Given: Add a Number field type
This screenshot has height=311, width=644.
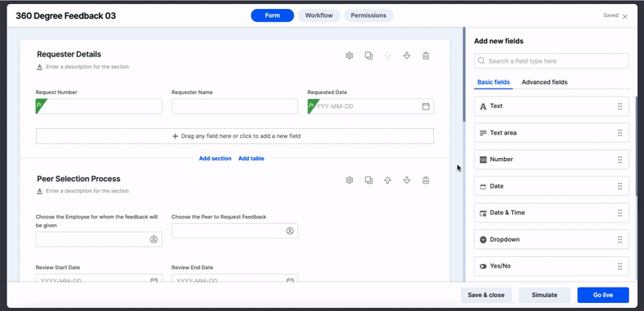Looking at the screenshot, I should [x=551, y=160].
